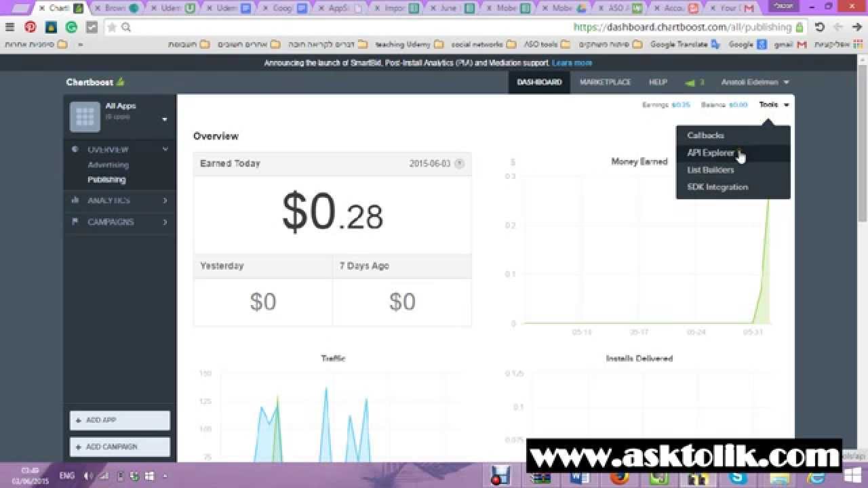Click the 7 Days Ago $0 value
Image resolution: width=868 pixels, height=488 pixels.
(x=402, y=302)
